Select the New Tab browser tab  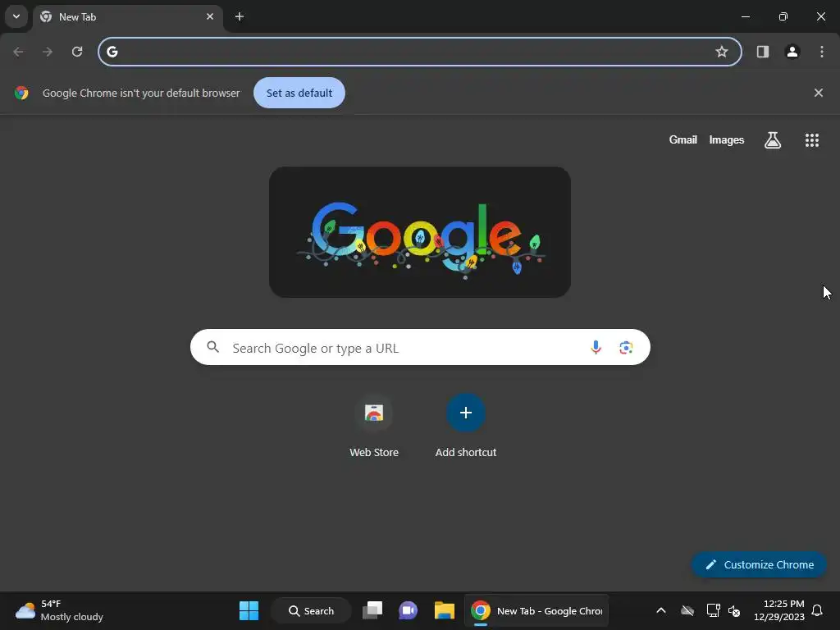tap(127, 17)
